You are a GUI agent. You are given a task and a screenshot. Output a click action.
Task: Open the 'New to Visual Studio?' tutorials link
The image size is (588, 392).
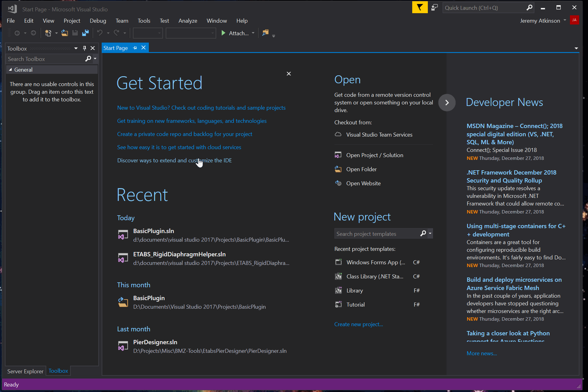click(x=201, y=108)
